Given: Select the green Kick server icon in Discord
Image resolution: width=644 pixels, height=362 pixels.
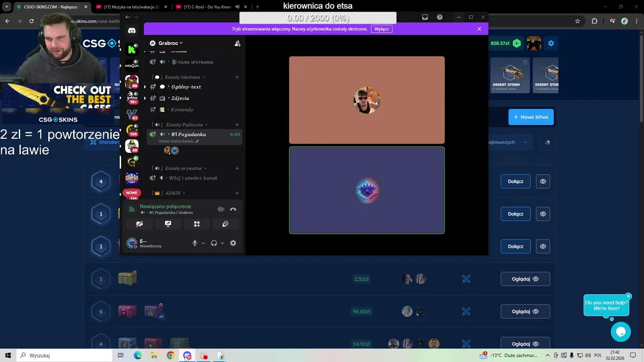Looking at the screenshot, I should [x=132, y=49].
